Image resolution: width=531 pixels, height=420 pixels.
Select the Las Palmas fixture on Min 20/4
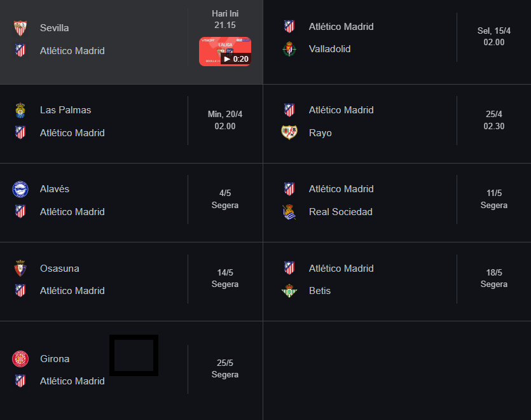(x=132, y=123)
